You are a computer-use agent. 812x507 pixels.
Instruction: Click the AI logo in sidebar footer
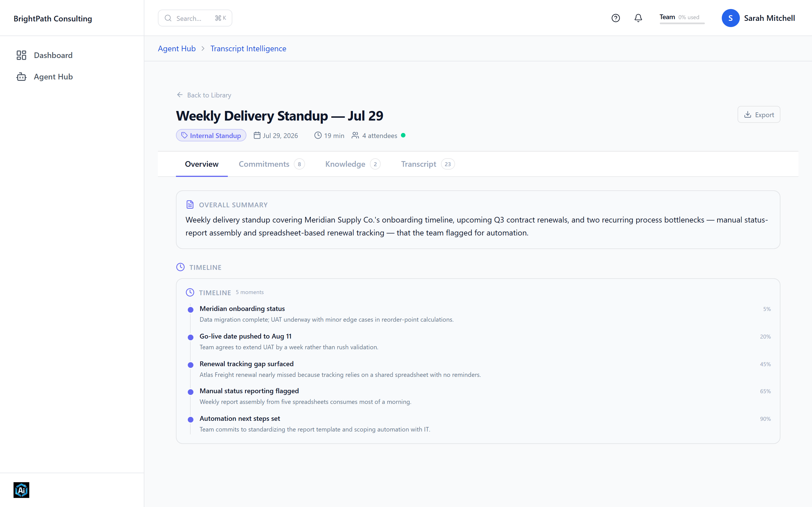pyautogui.click(x=21, y=490)
